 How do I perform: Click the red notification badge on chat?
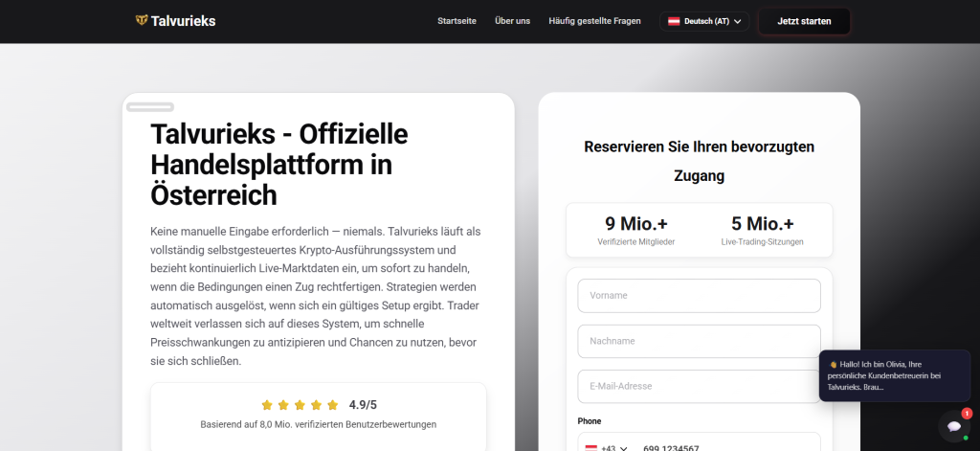pos(967,414)
